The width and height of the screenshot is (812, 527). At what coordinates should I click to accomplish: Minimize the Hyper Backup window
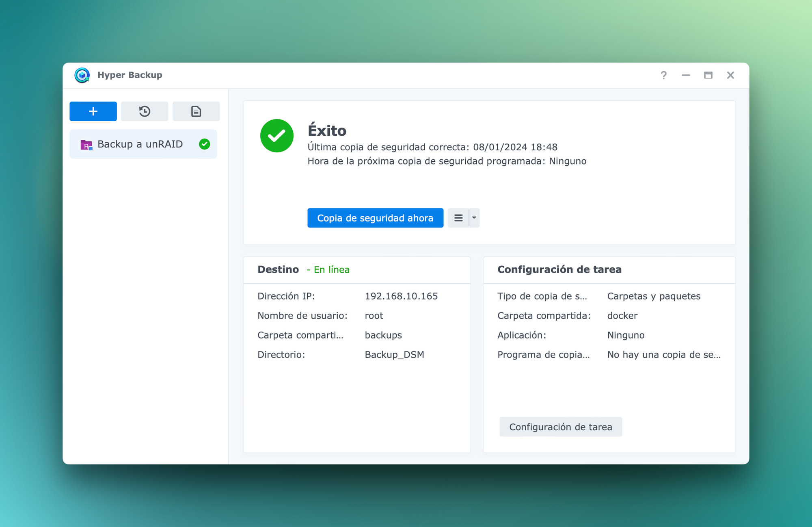(x=686, y=75)
